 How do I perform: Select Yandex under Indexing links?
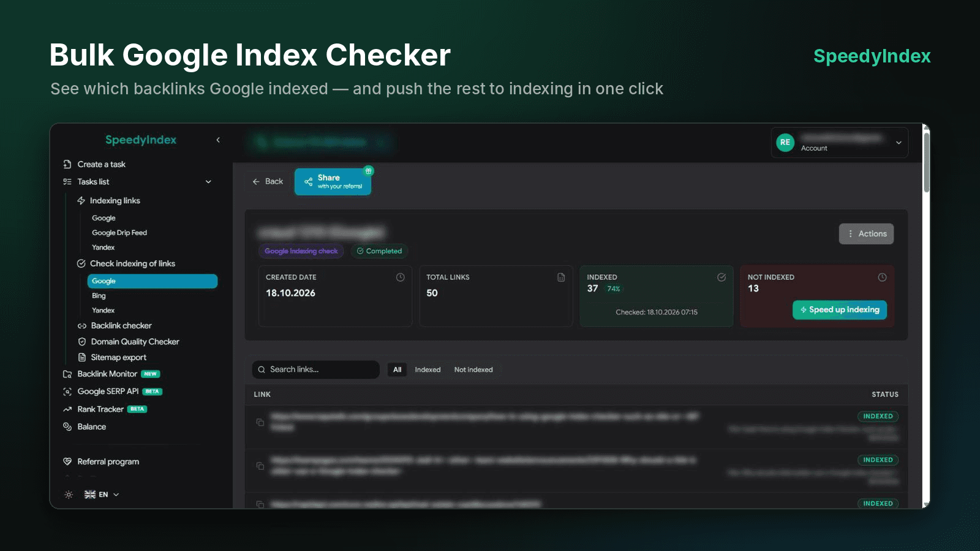coord(103,247)
